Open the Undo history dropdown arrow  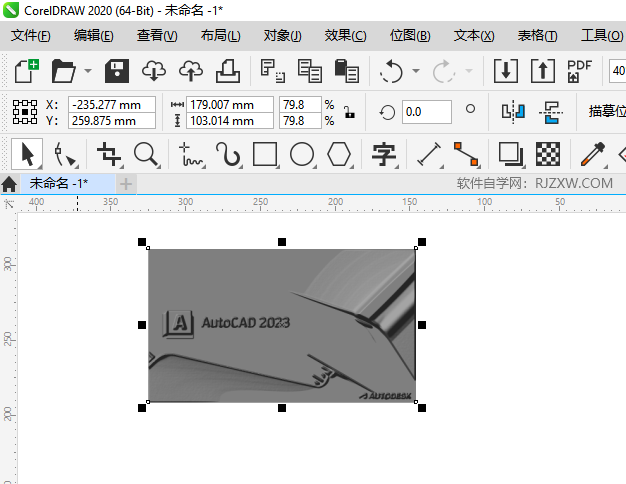tap(416, 71)
